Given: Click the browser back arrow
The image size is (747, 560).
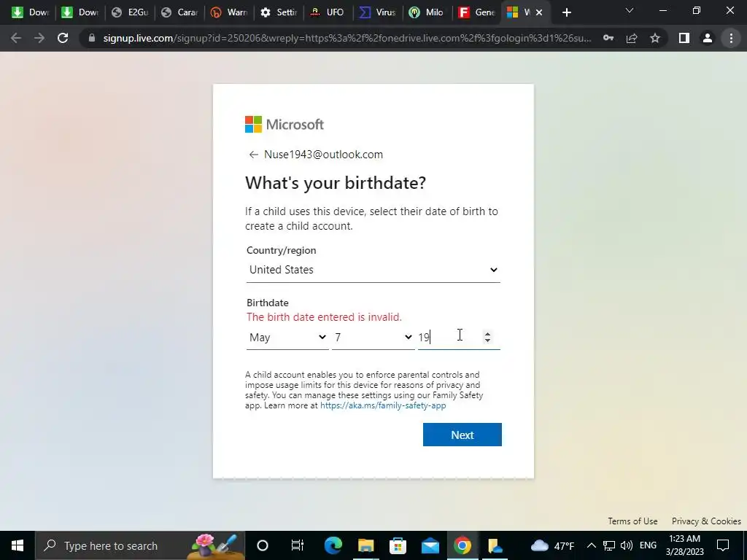Looking at the screenshot, I should pyautogui.click(x=16, y=38).
